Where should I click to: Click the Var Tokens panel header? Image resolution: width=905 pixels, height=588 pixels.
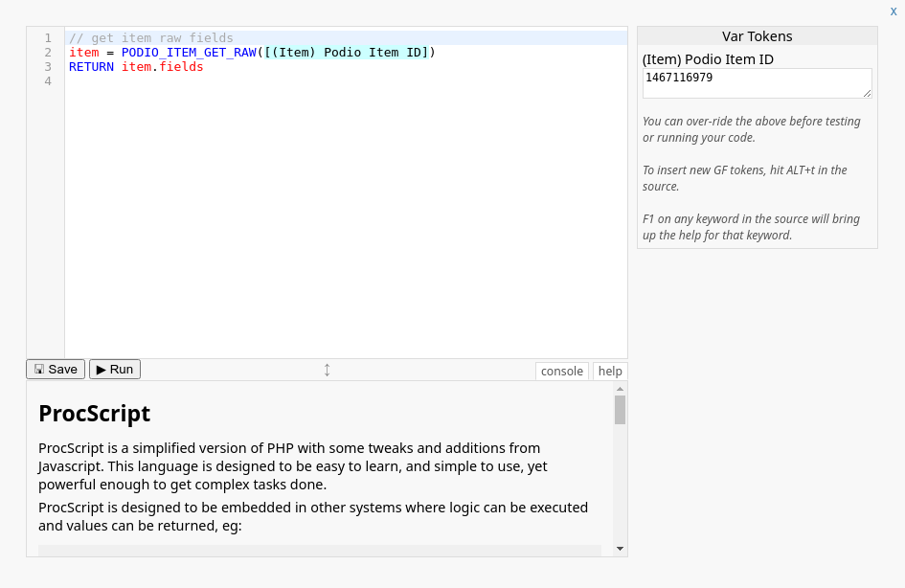[757, 36]
